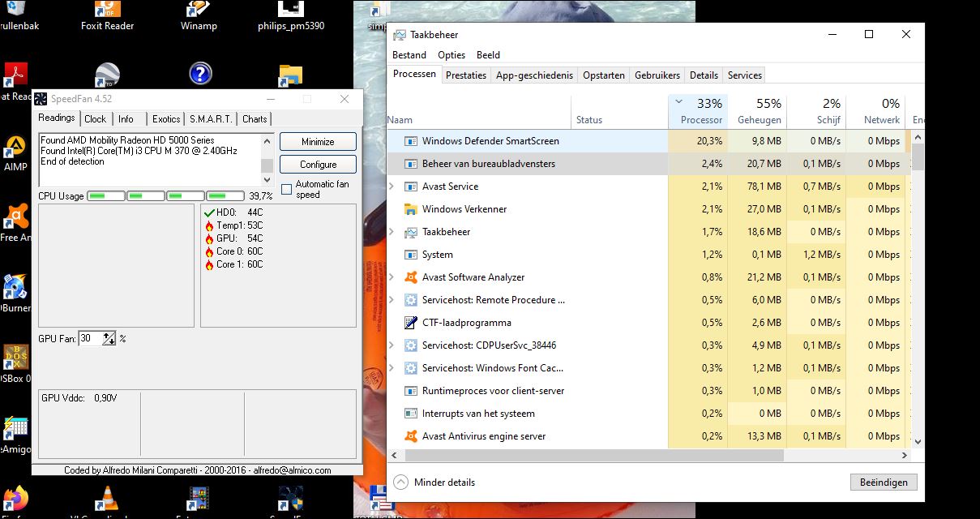This screenshot has height=519, width=980.
Task: Select the Windows Defender SmartScreen process icon
Action: (410, 141)
